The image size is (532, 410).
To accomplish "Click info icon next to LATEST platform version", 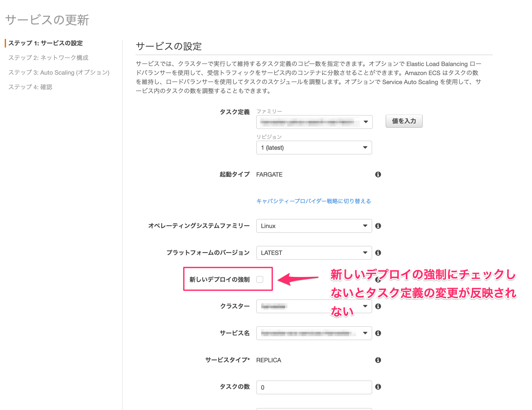I will point(378,253).
